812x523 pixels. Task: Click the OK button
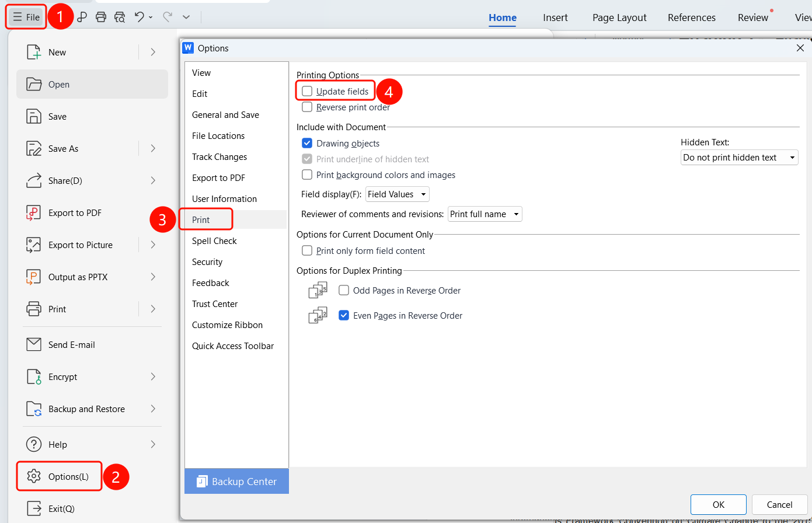[x=719, y=504]
